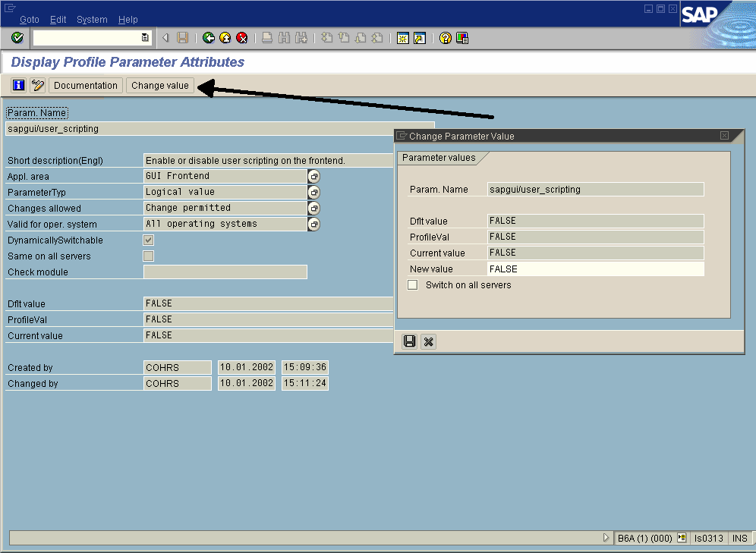Open Help via yellow question mark icon
Viewport: 756px width, 553px height.
coord(446,38)
